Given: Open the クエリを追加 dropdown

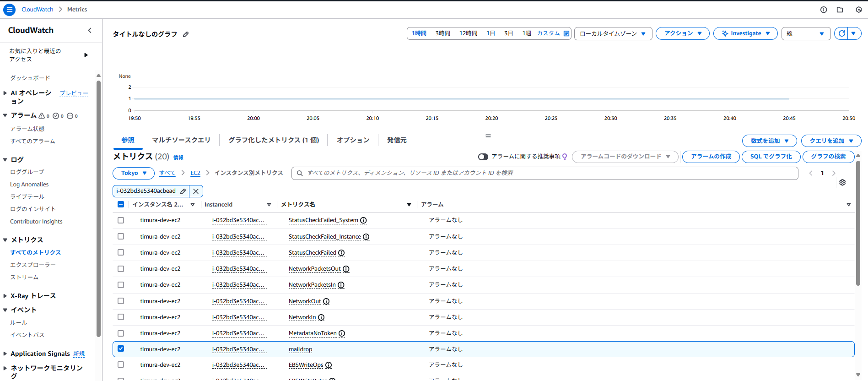Looking at the screenshot, I should (831, 141).
